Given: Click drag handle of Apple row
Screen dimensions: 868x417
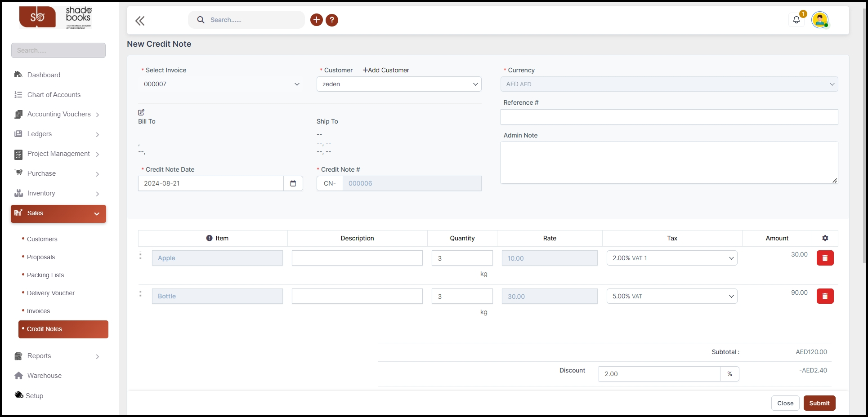Looking at the screenshot, I should point(141,255).
